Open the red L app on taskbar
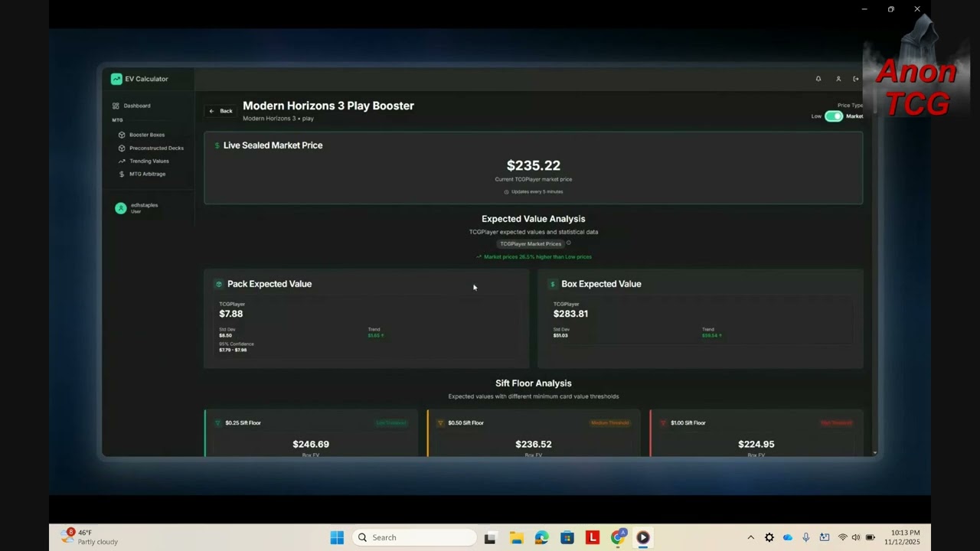 click(x=593, y=537)
